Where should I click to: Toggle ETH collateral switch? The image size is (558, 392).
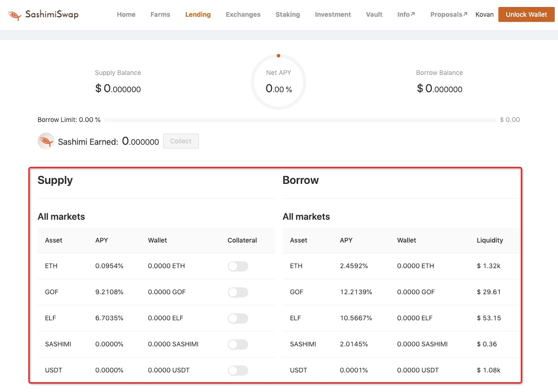(x=238, y=266)
